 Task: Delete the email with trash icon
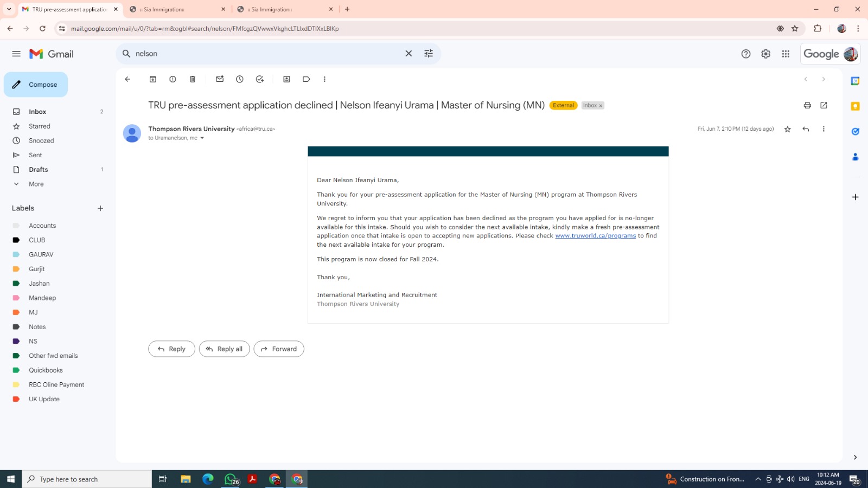coord(193,79)
